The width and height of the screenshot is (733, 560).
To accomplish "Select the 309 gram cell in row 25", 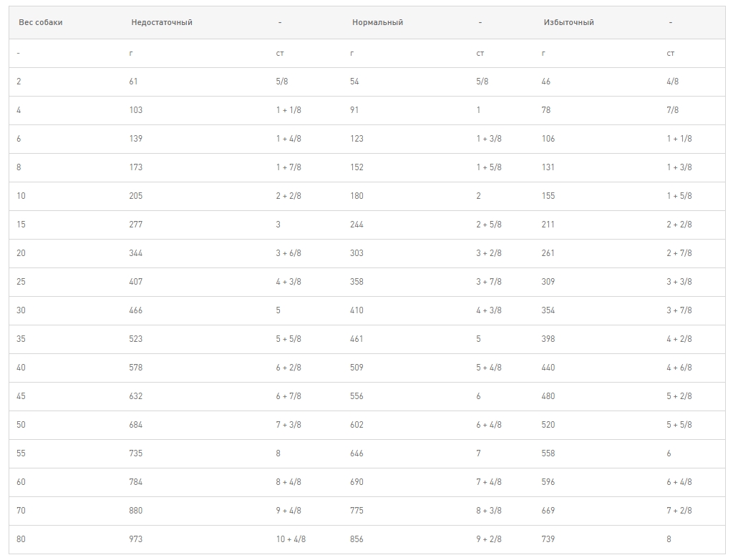I will pos(548,282).
